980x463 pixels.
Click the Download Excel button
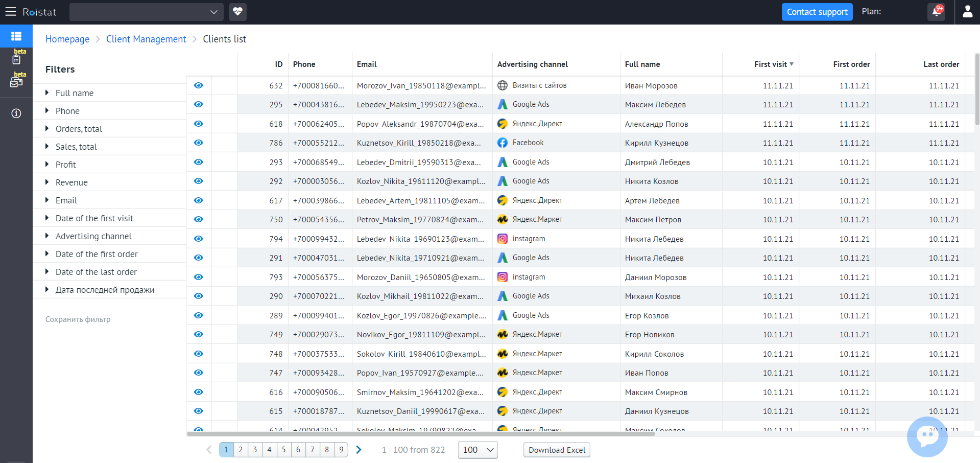pos(557,450)
